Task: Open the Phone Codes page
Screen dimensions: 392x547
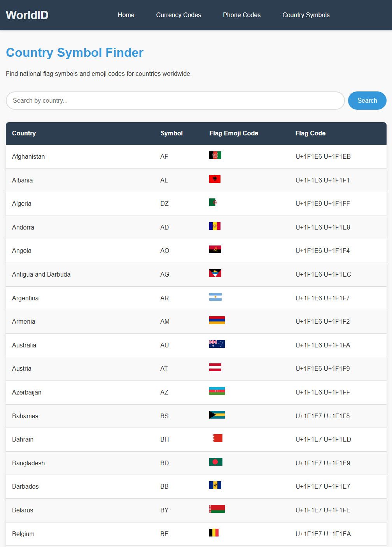Action: pos(241,15)
